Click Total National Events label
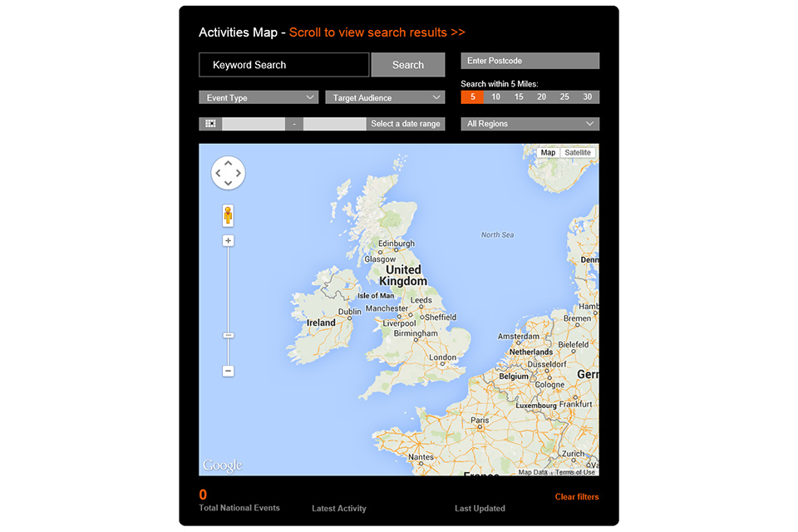Image resolution: width=798 pixels, height=532 pixels. (239, 508)
